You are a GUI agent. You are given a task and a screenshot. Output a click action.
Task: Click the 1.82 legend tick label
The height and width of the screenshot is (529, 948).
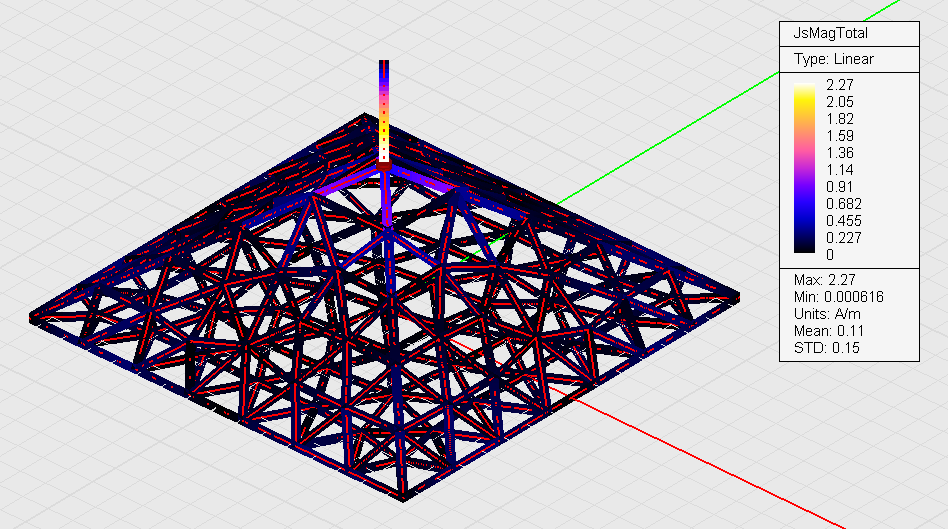pyautogui.click(x=839, y=119)
